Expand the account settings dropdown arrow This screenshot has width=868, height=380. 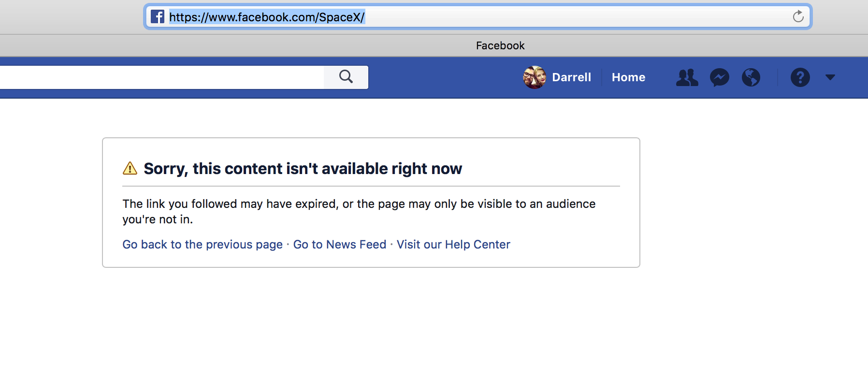click(830, 77)
